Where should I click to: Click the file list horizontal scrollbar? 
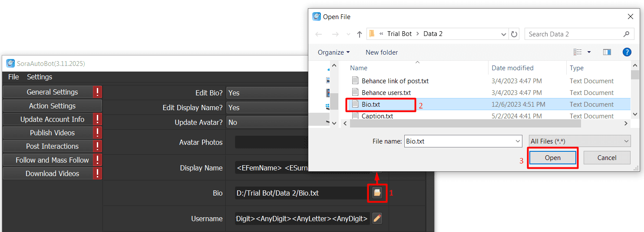[465, 123]
